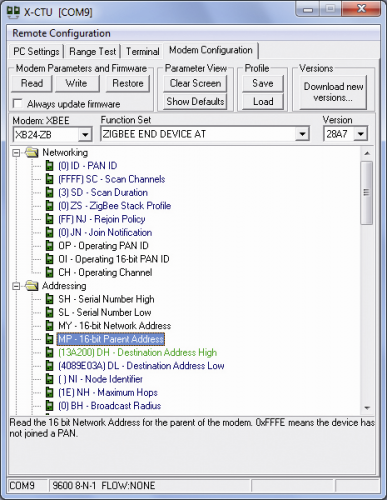Click the chip icon next to NJ - Rejoin Policy

(49, 219)
